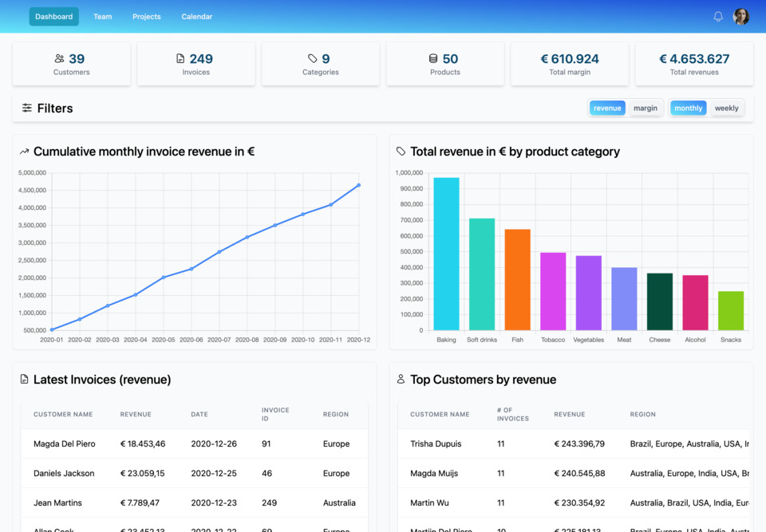Select the revenue filter toggle
Image resolution: width=766 pixels, height=532 pixels.
coord(608,107)
